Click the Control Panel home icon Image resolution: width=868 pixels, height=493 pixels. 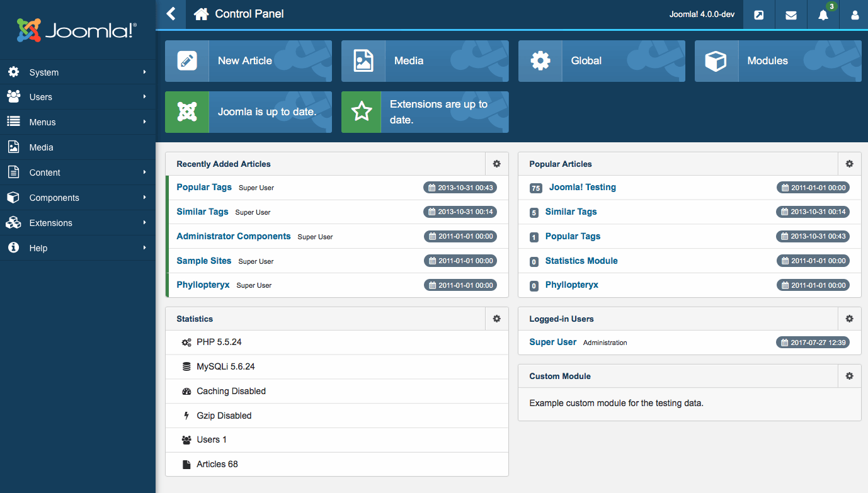coord(201,14)
